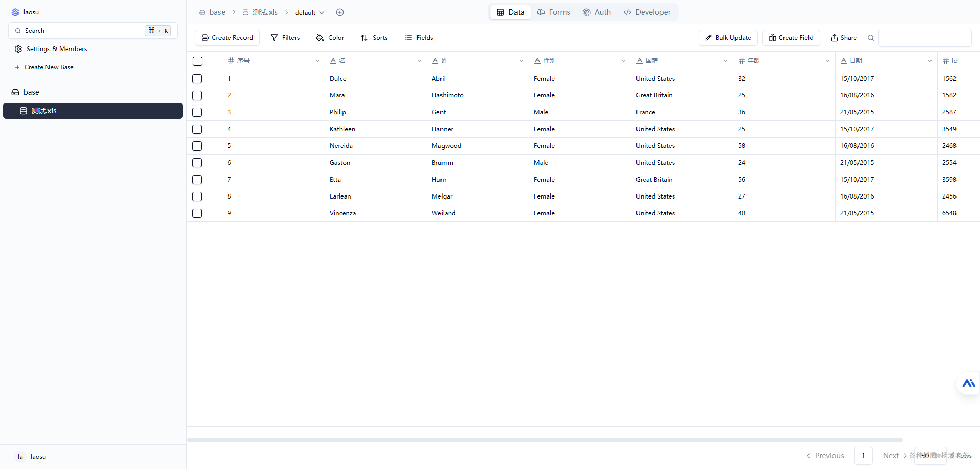Click the 序号 column header
Screen dimensions: 980x469
click(274, 61)
